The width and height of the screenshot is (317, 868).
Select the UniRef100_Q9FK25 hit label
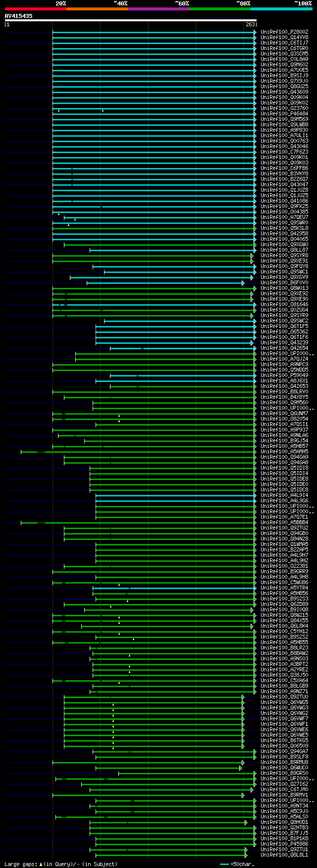284,206
